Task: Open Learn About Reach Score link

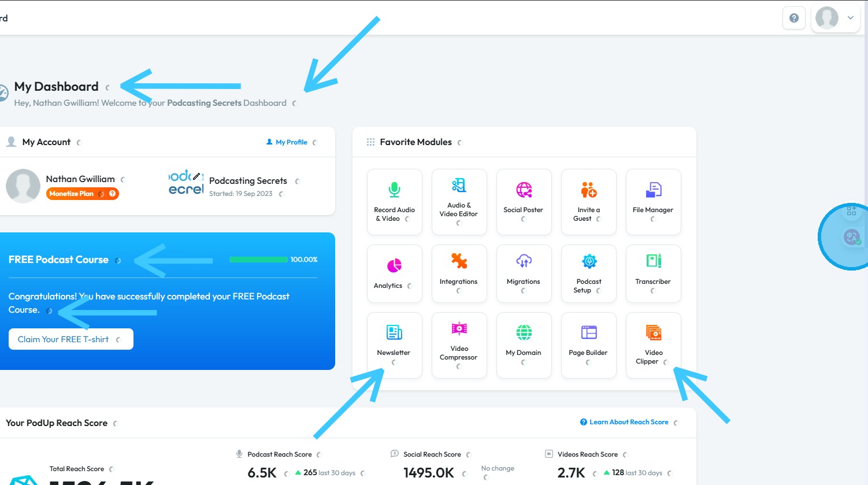Action: (x=624, y=422)
